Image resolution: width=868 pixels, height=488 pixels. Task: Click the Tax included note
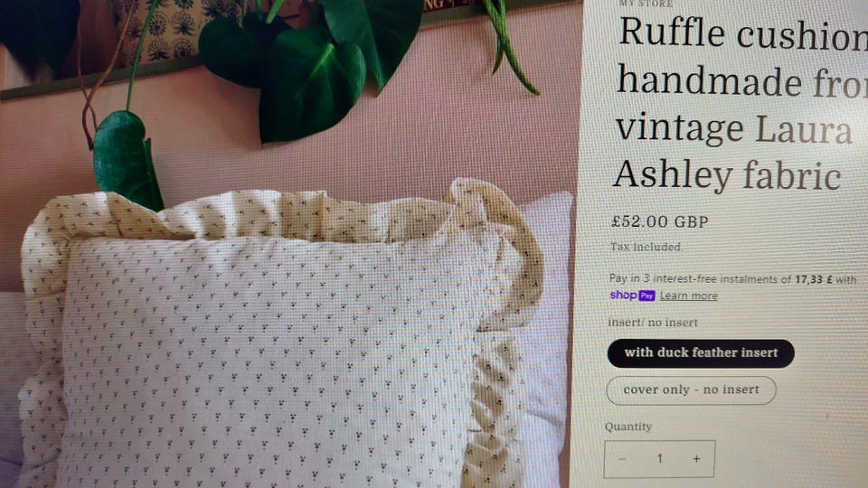(646, 247)
